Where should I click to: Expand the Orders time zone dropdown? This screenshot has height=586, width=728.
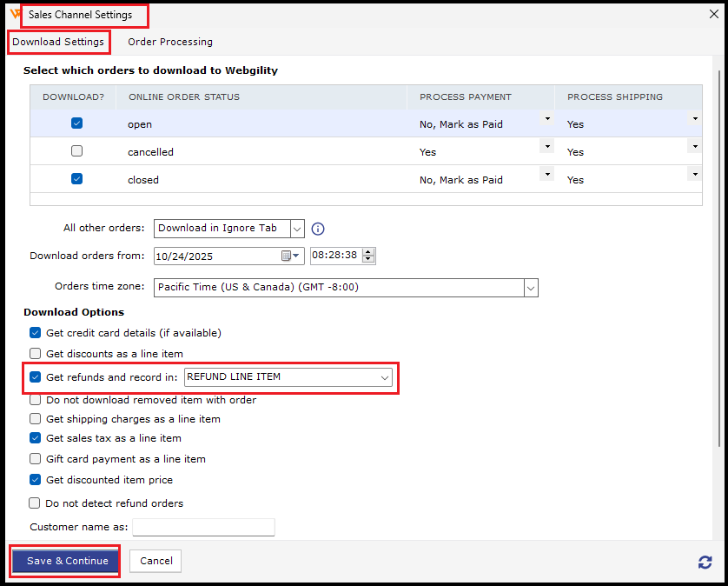[x=530, y=287]
